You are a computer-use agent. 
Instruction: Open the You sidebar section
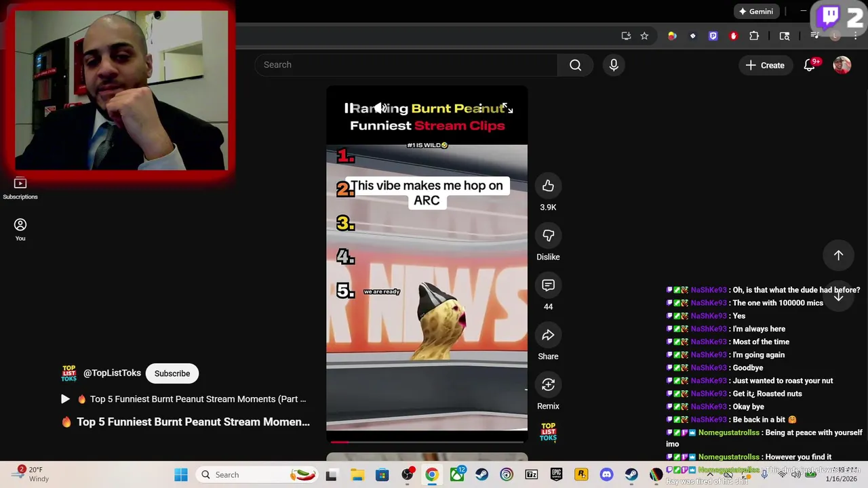[20, 229]
